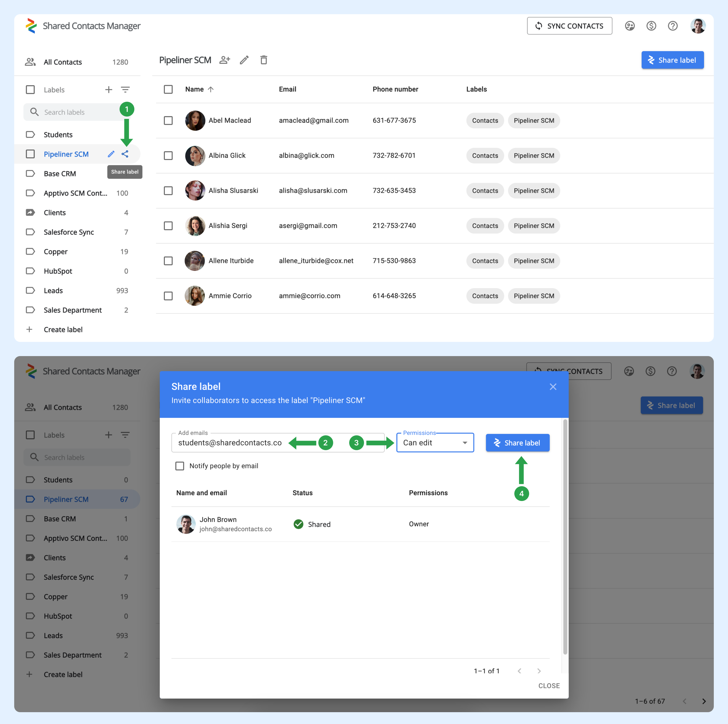Open the help question mark icon in top header

pyautogui.click(x=673, y=26)
